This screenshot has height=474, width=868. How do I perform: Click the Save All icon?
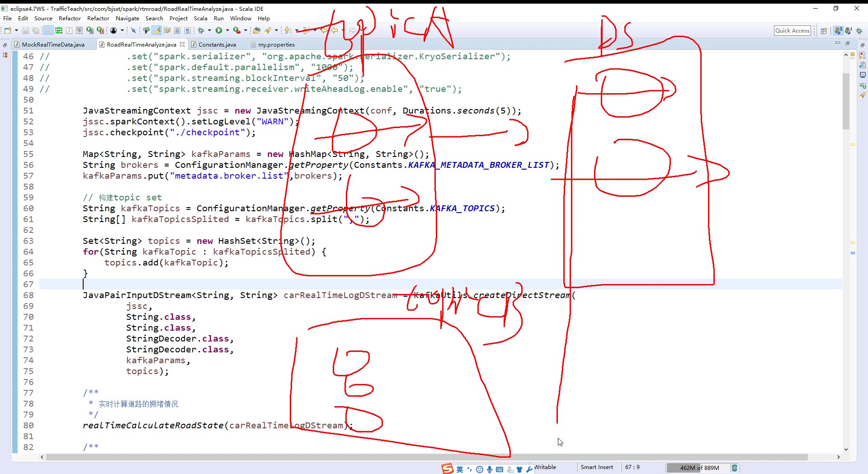click(36, 30)
